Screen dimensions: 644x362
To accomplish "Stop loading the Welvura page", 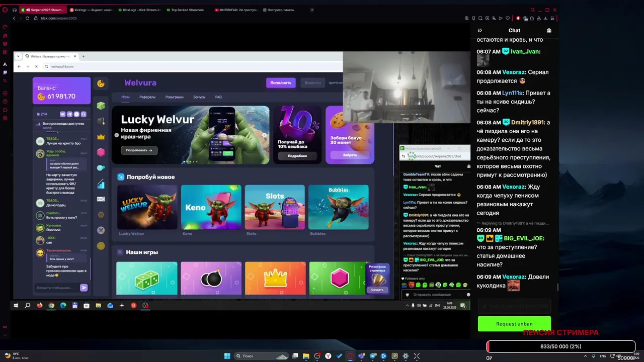I will 36,66.
